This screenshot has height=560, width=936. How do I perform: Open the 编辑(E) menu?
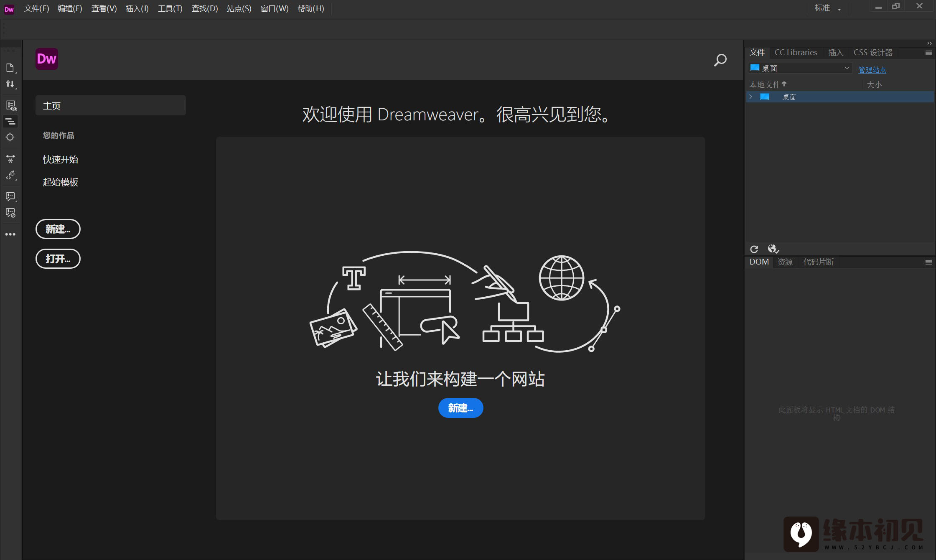70,8
